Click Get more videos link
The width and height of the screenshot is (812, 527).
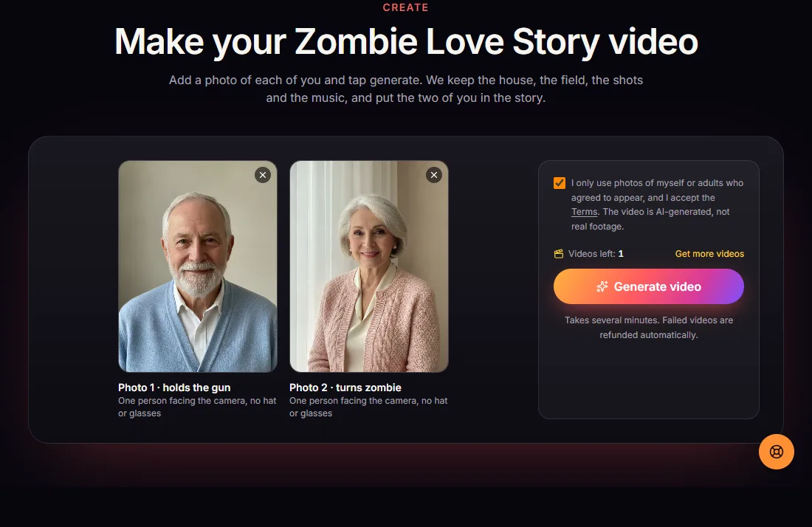(x=709, y=254)
